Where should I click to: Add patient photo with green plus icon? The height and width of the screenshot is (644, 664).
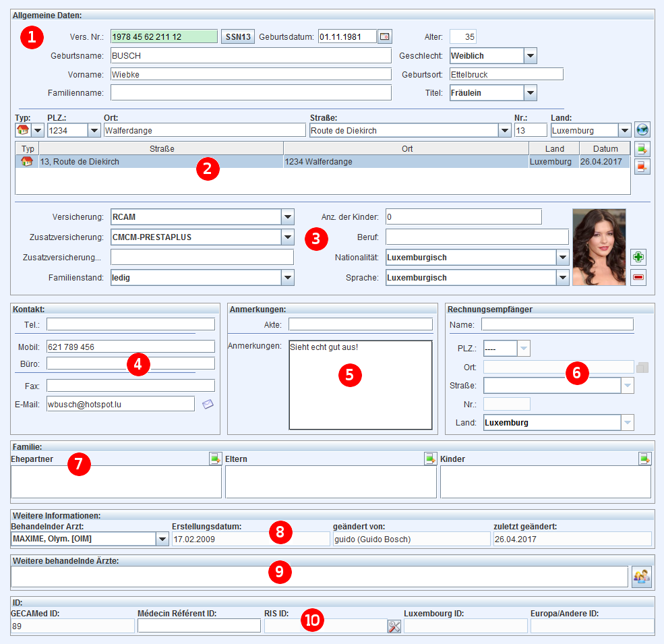click(638, 257)
